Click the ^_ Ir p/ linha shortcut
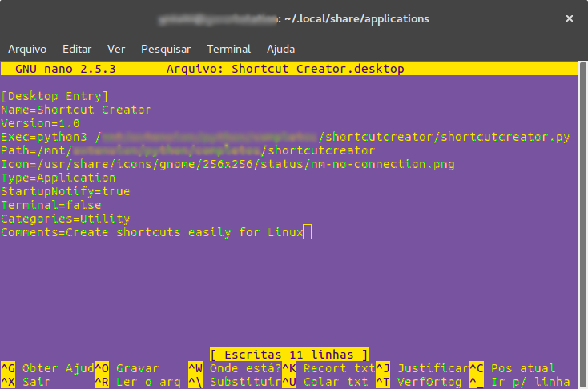588x389 pixels. pos(520,382)
